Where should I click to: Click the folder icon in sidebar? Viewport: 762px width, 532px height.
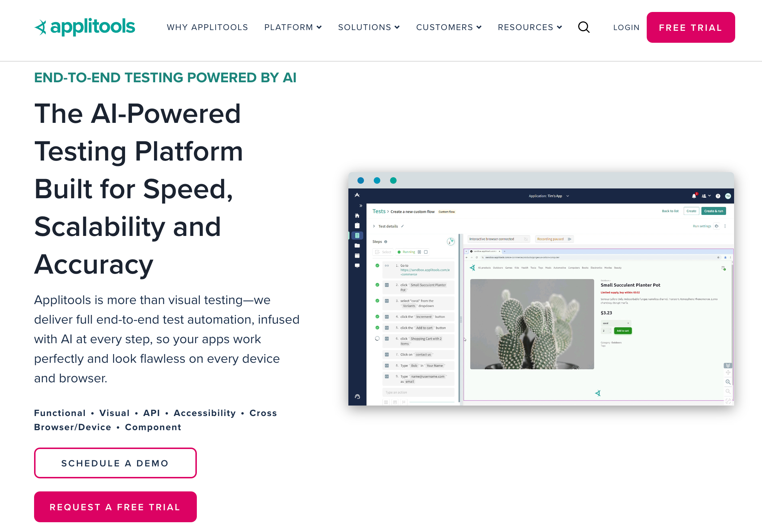(357, 246)
